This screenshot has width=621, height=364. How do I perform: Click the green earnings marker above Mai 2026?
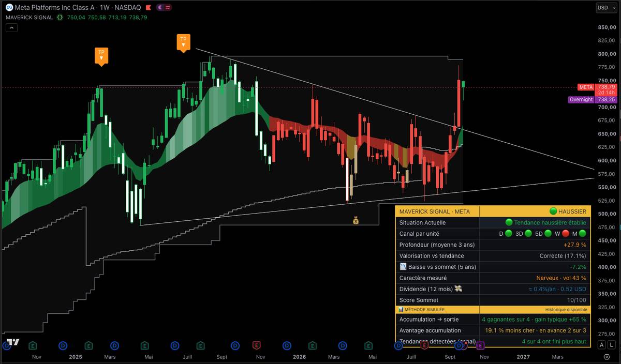(368, 345)
